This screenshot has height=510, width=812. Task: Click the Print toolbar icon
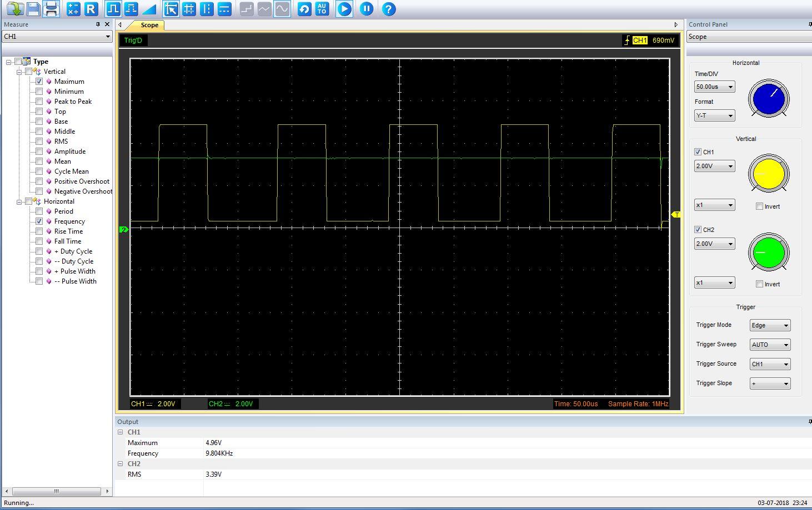[51, 9]
